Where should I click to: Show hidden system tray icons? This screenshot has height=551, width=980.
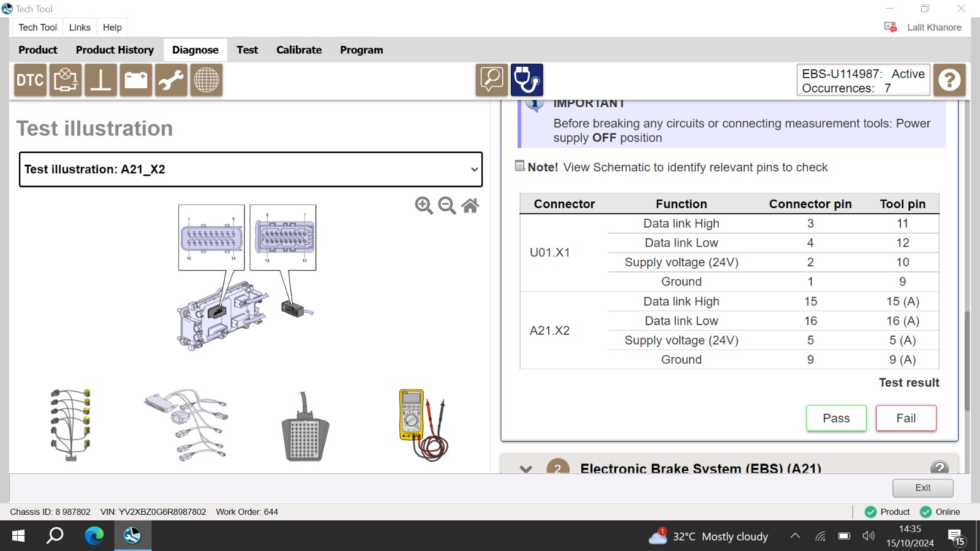[795, 536]
